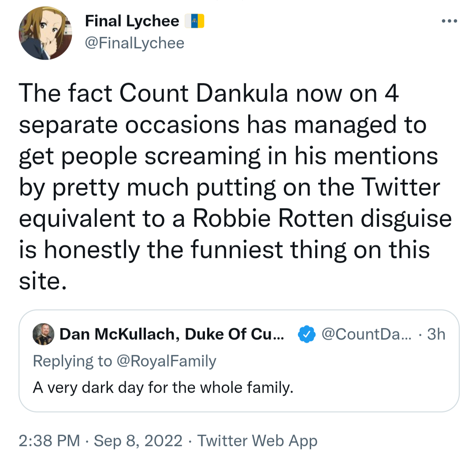Screen dimensions: 476x463
Task: Click the truncated @CountDa... handle
Action: 367,335
